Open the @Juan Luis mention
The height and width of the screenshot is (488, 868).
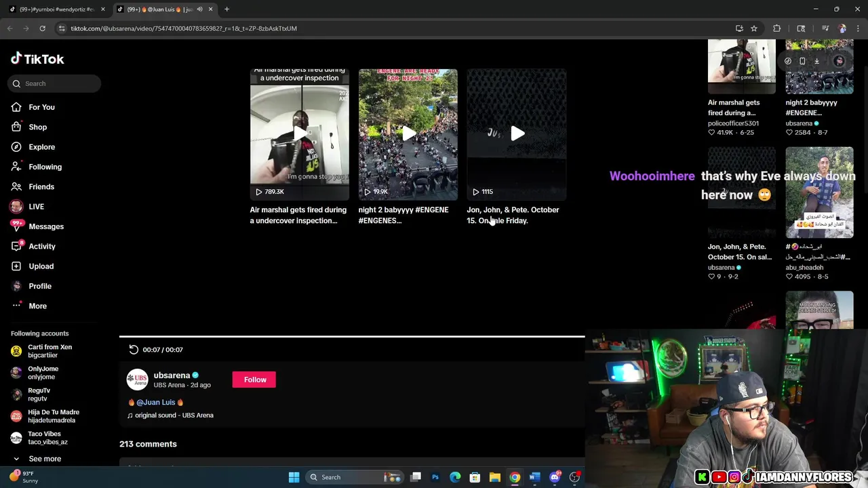click(156, 403)
